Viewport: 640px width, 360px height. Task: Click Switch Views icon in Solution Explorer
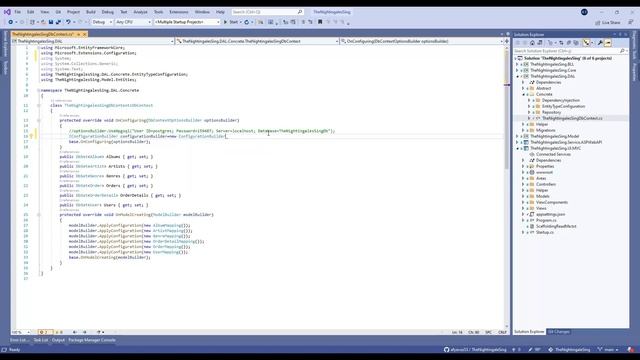540,43
